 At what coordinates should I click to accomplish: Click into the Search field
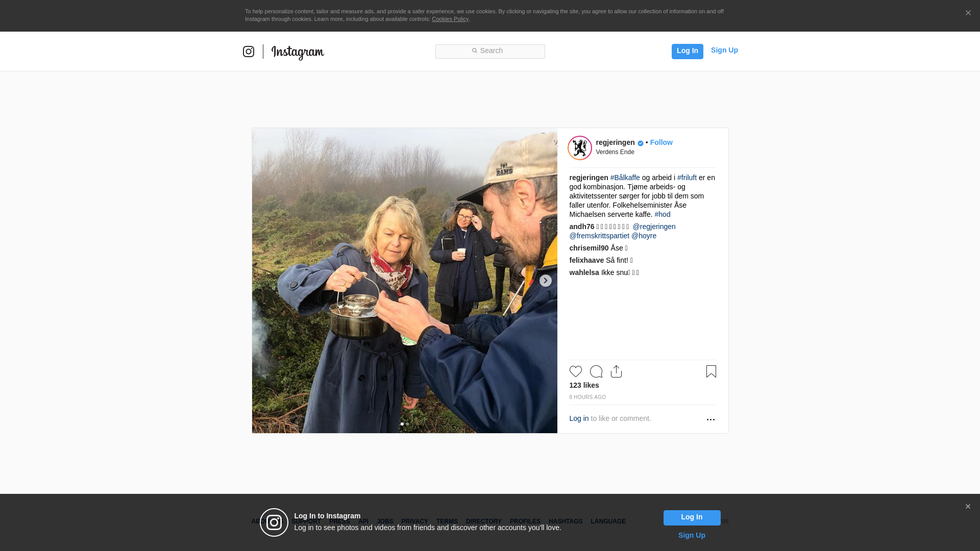490,51
